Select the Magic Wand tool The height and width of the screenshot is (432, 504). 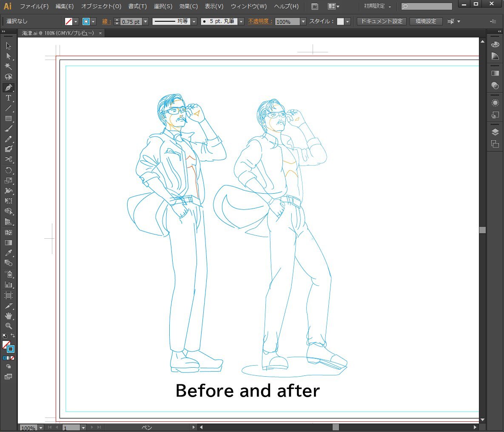9,66
